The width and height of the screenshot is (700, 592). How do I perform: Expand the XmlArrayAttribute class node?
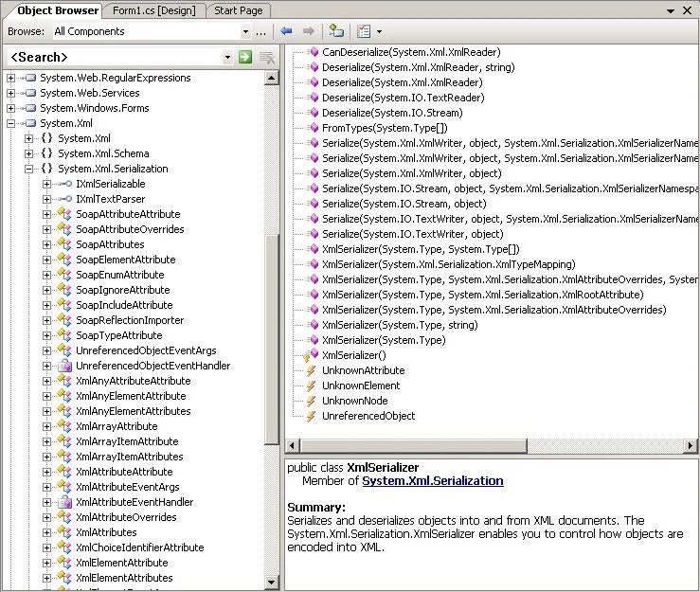[46, 427]
